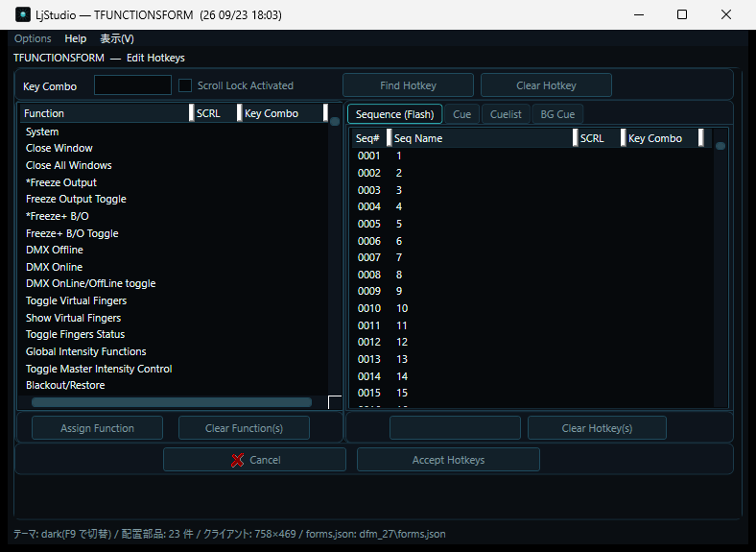
Task: Click the Clear Hotkey(s) button
Action: (x=597, y=428)
